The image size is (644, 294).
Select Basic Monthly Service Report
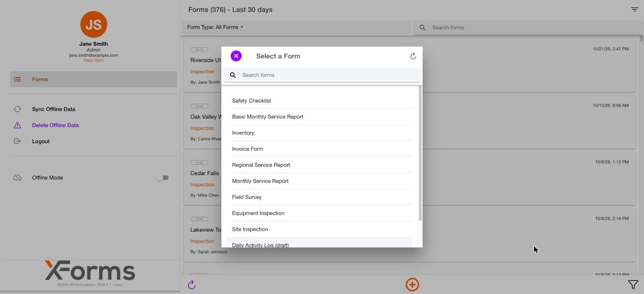322,117
